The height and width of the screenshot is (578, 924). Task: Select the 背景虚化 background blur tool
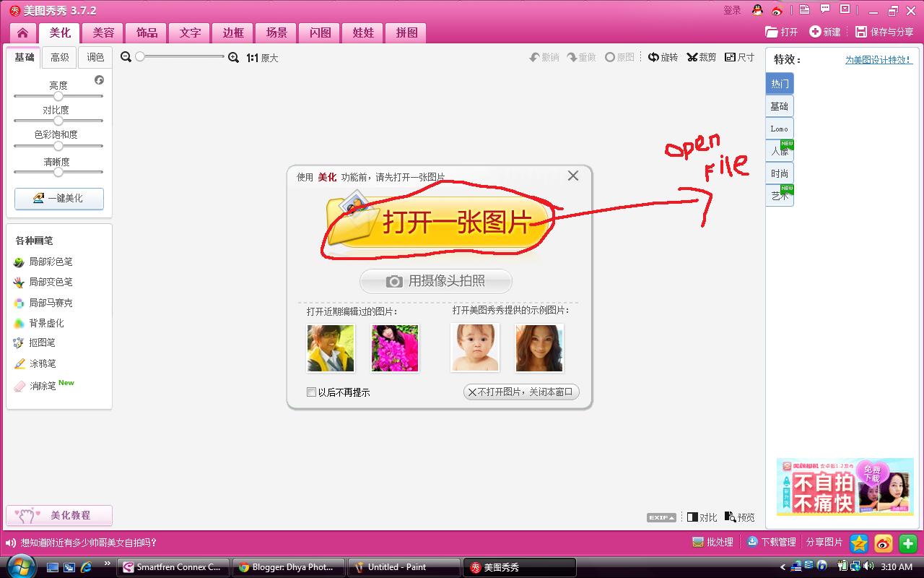click(39, 323)
